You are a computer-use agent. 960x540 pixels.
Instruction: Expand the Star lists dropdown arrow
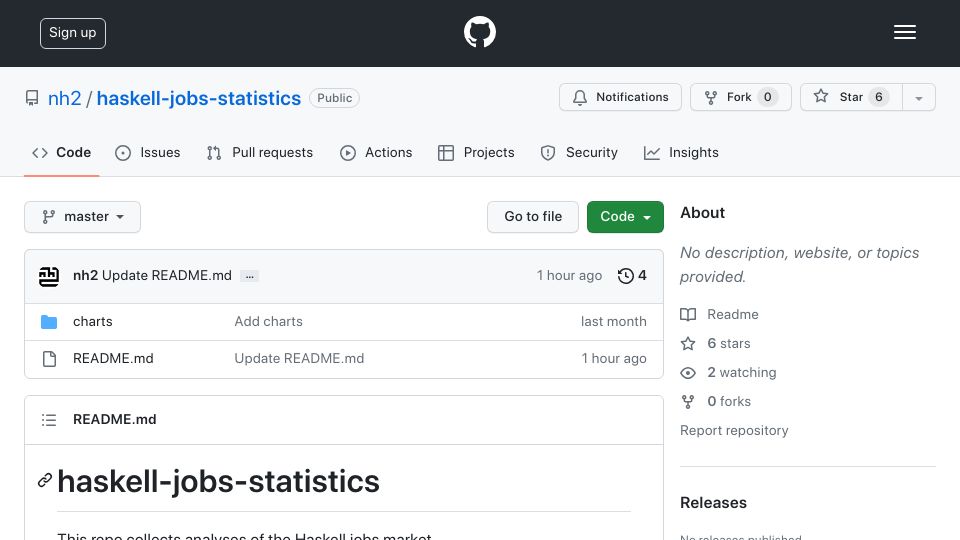pyautogui.click(x=918, y=98)
